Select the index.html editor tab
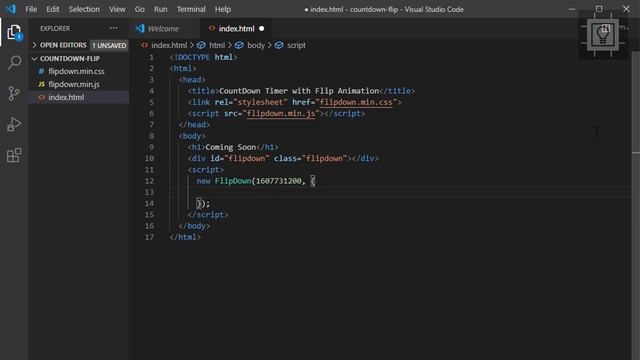This screenshot has width=640, height=360. coord(237,29)
